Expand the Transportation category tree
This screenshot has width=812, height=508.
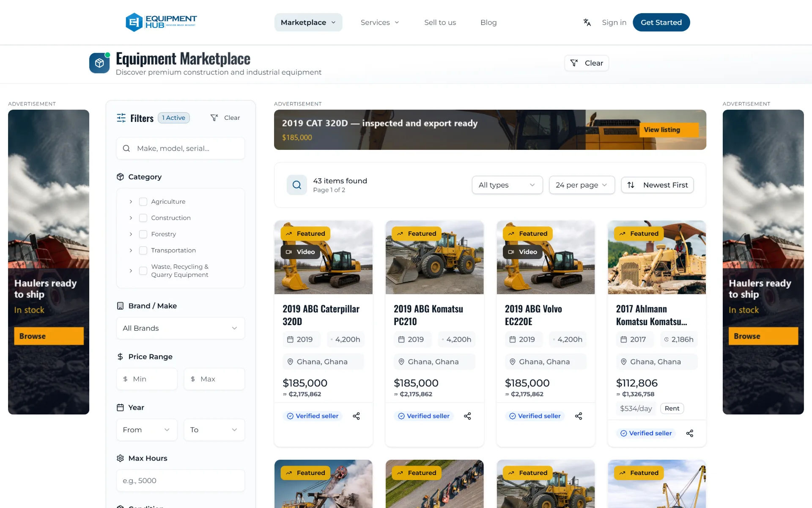pos(131,250)
